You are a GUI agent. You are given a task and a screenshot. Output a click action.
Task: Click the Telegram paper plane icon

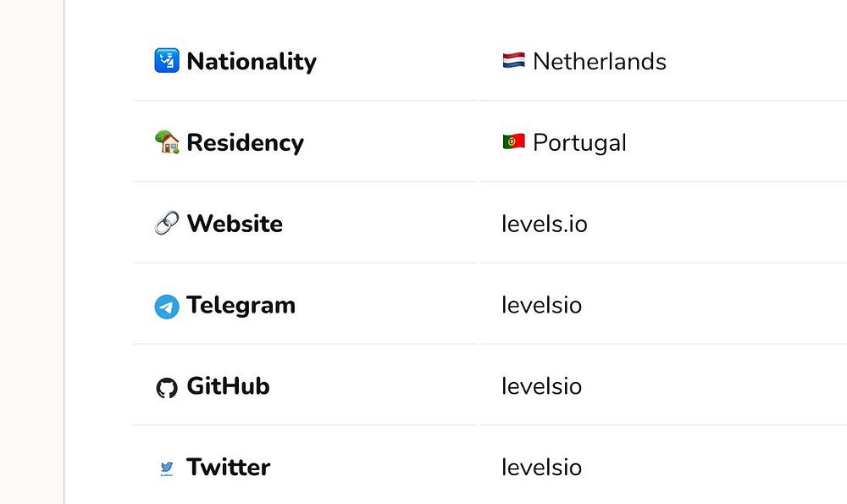[167, 306]
